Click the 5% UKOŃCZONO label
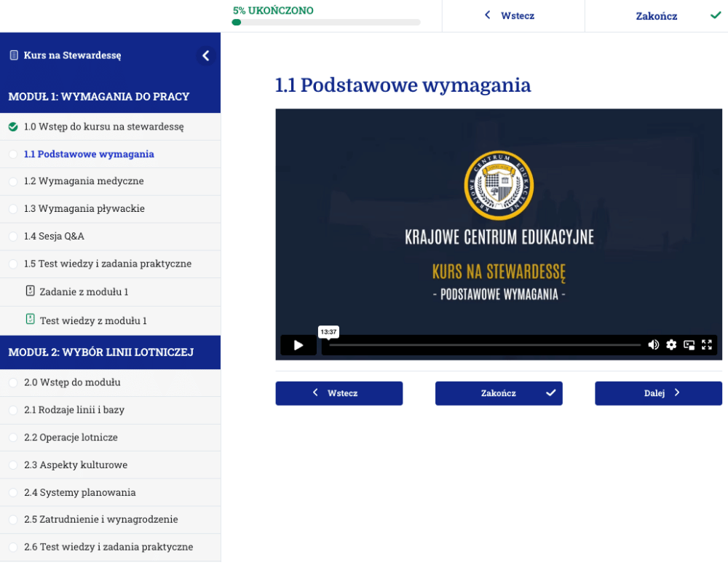 tap(273, 10)
